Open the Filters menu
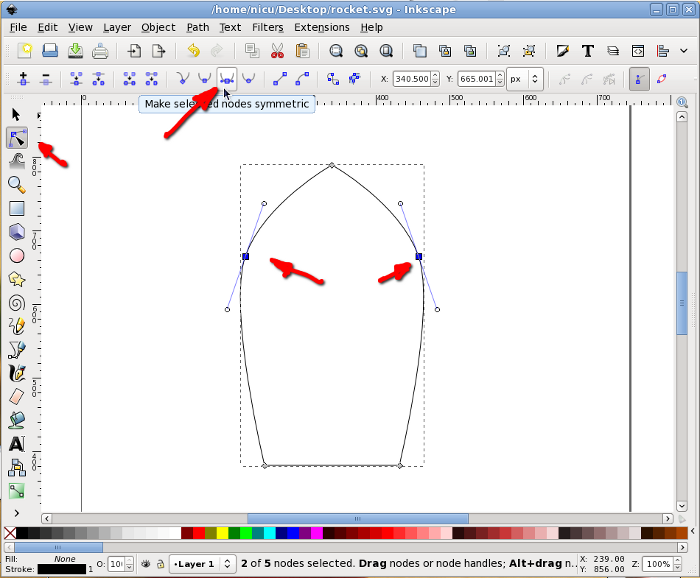 coord(267,27)
